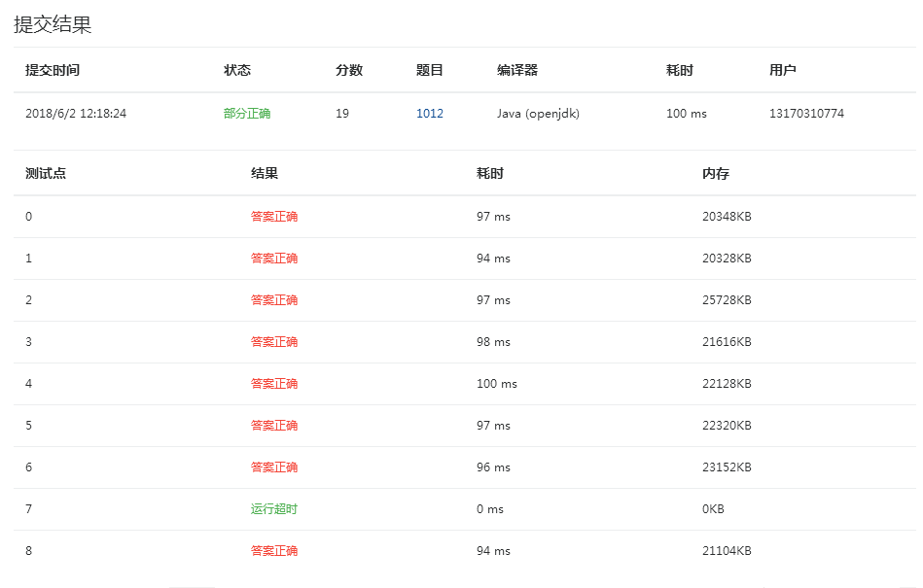Click 94 ms time for test 8
The width and height of the screenshot is (923, 588).
(493, 550)
